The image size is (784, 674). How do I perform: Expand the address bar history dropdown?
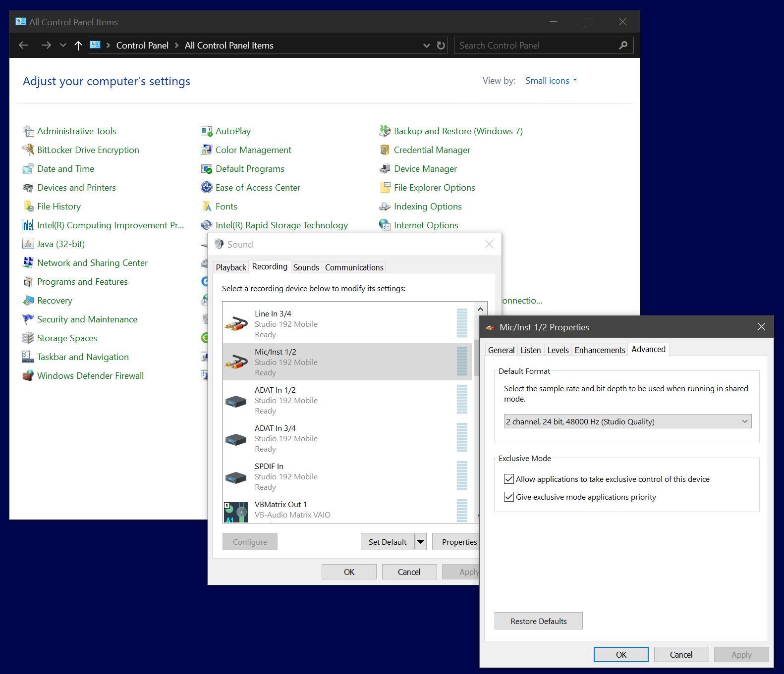(426, 46)
